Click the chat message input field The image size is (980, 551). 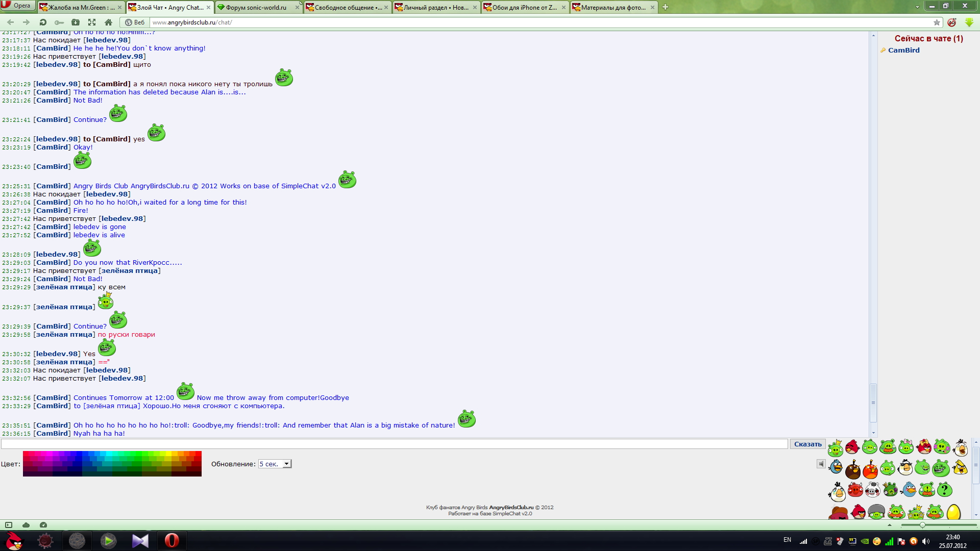[x=394, y=444]
